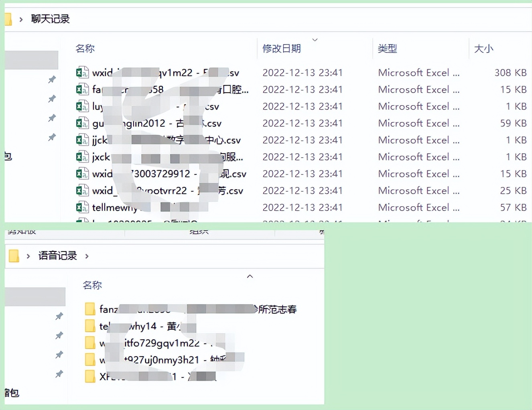Select the Excel icon of the luy csv file
The image size is (532, 410).
82,106
